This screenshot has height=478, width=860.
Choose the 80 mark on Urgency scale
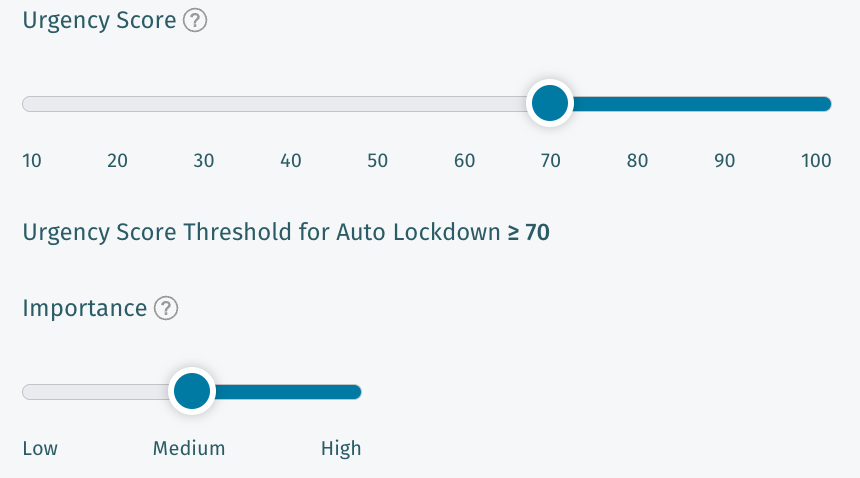click(637, 161)
